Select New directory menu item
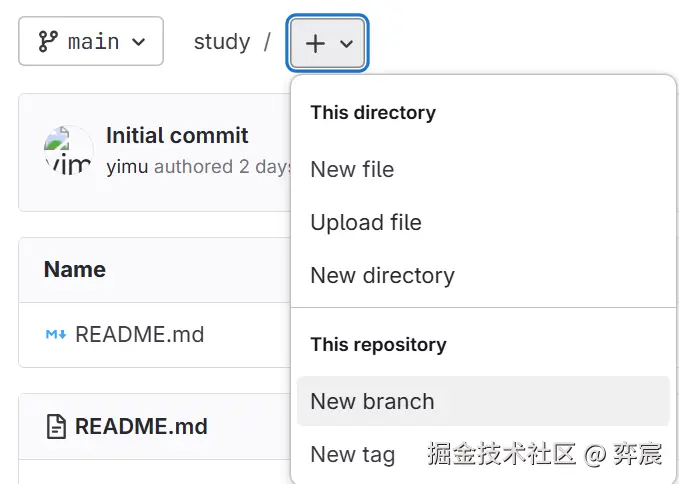Viewport: 679px width, 484px height. pos(382,275)
